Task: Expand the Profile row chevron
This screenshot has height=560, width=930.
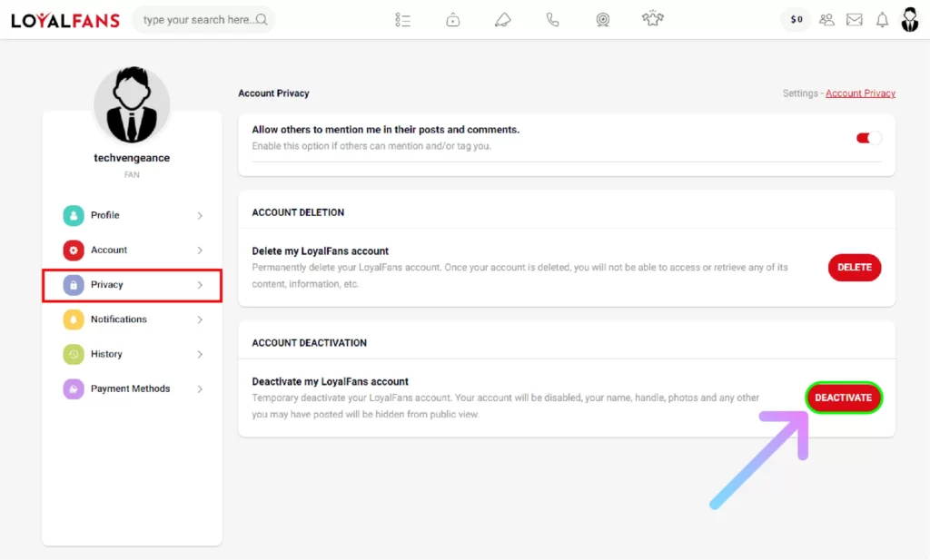Action: [x=200, y=216]
